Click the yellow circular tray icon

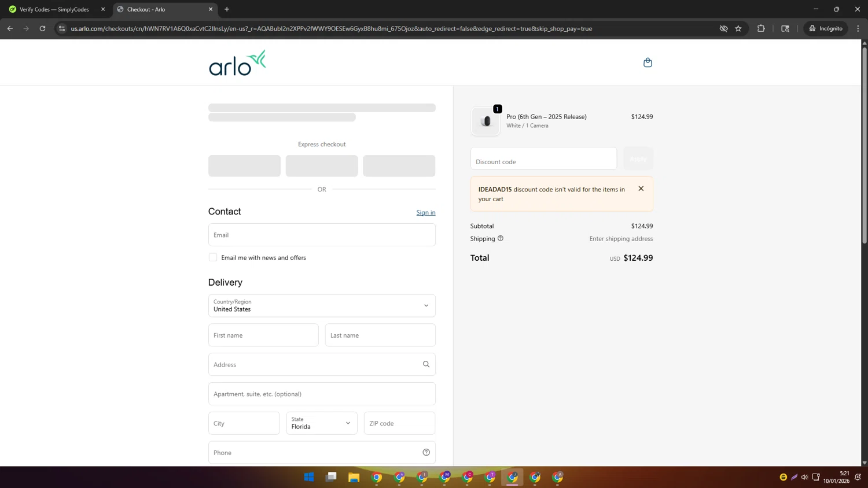(x=784, y=477)
